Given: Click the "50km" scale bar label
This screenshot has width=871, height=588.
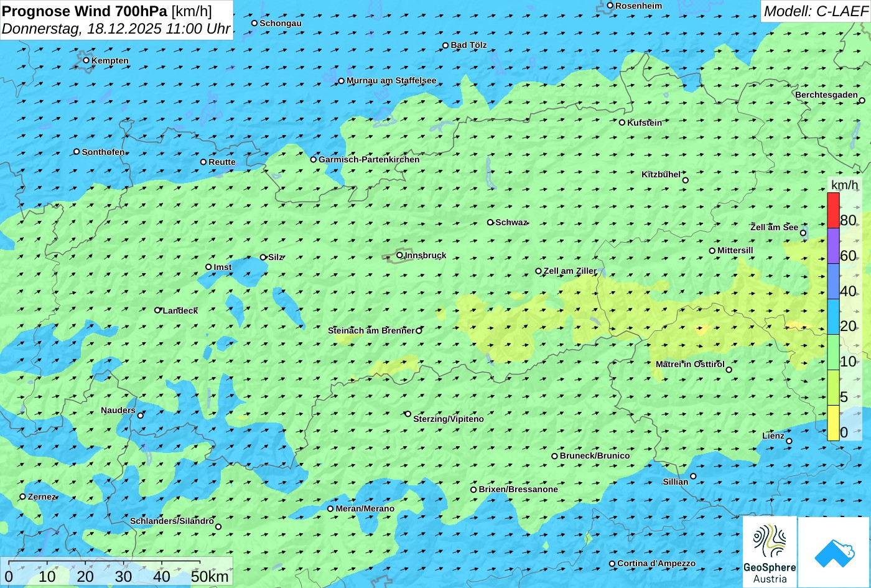Looking at the screenshot, I should pyautogui.click(x=210, y=576).
